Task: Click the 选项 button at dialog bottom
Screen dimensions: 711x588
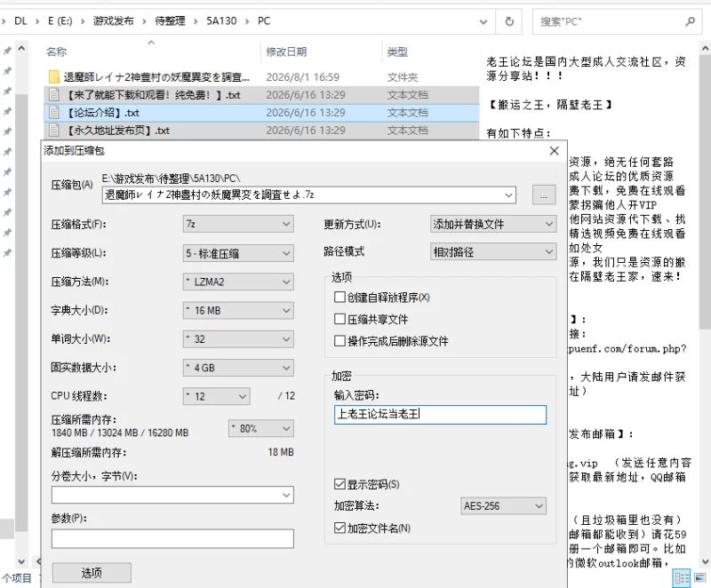Action: tap(92, 573)
